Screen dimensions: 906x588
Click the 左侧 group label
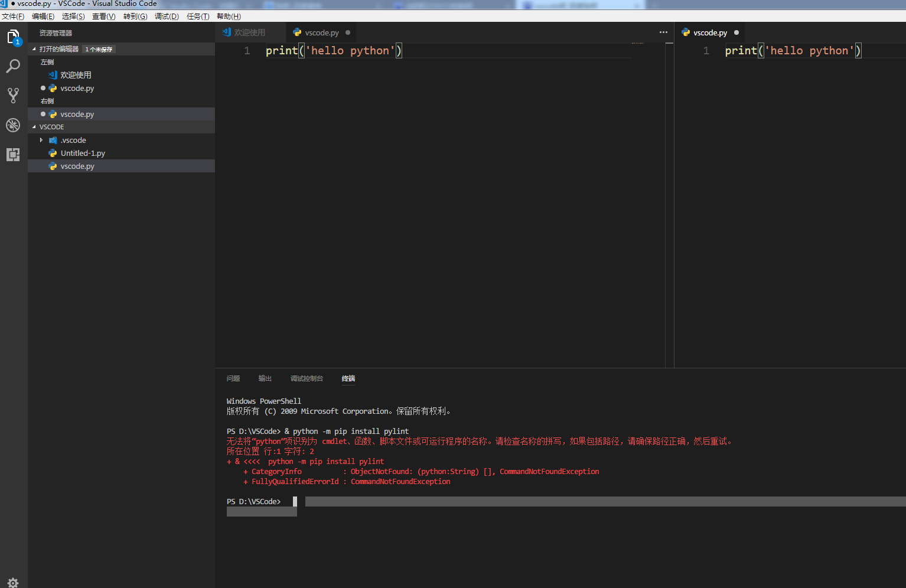(x=47, y=62)
